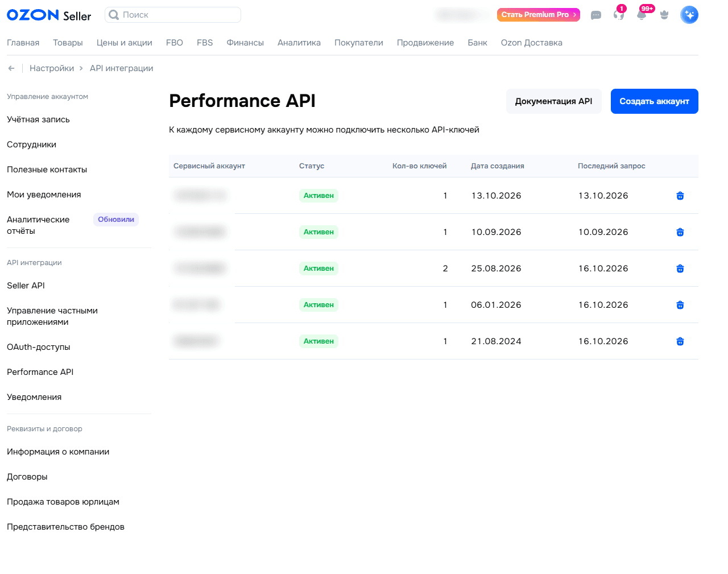Open Ozon Доставка menu

[x=532, y=43]
